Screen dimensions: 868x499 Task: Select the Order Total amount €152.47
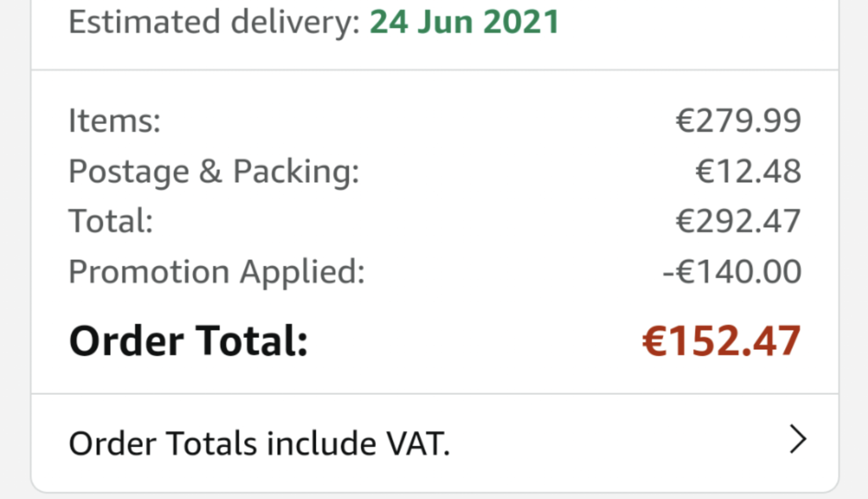pyautogui.click(x=722, y=341)
